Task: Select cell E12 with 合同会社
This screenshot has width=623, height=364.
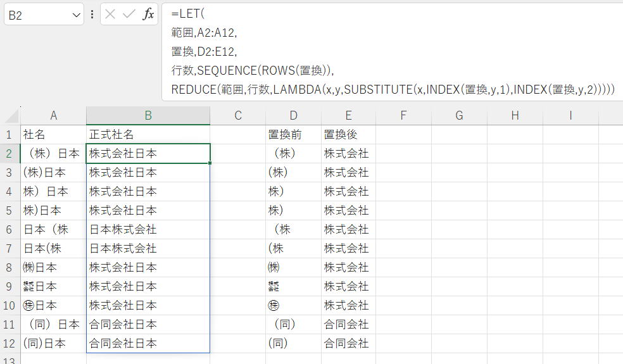Action: (348, 343)
